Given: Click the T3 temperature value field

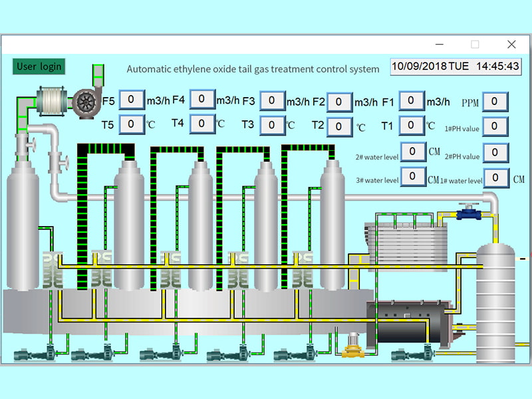Looking at the screenshot, I should tap(273, 124).
